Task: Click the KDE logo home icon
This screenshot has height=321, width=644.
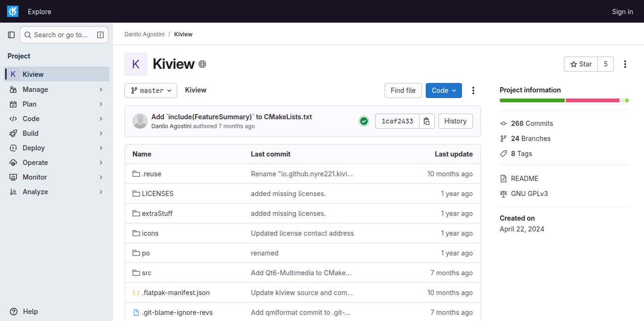Action: click(x=13, y=11)
